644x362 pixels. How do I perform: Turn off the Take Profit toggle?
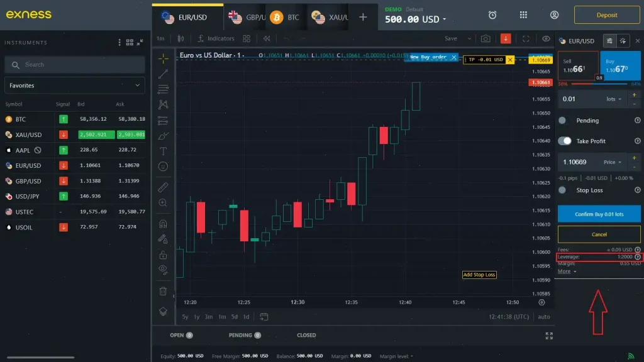click(565, 141)
